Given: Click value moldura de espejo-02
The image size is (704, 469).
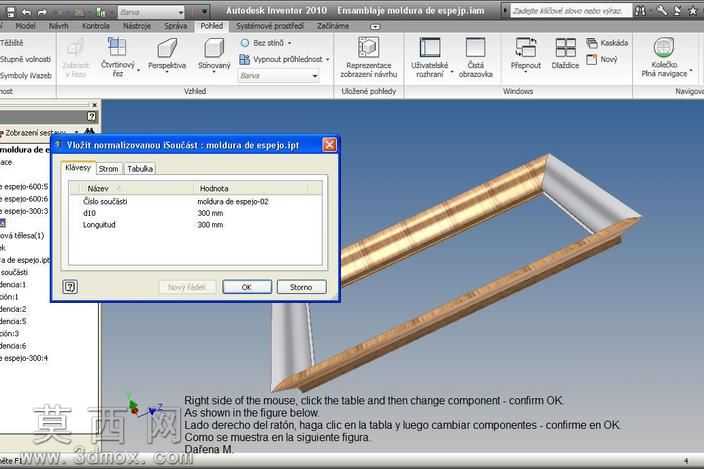Looking at the screenshot, I should [x=233, y=202].
